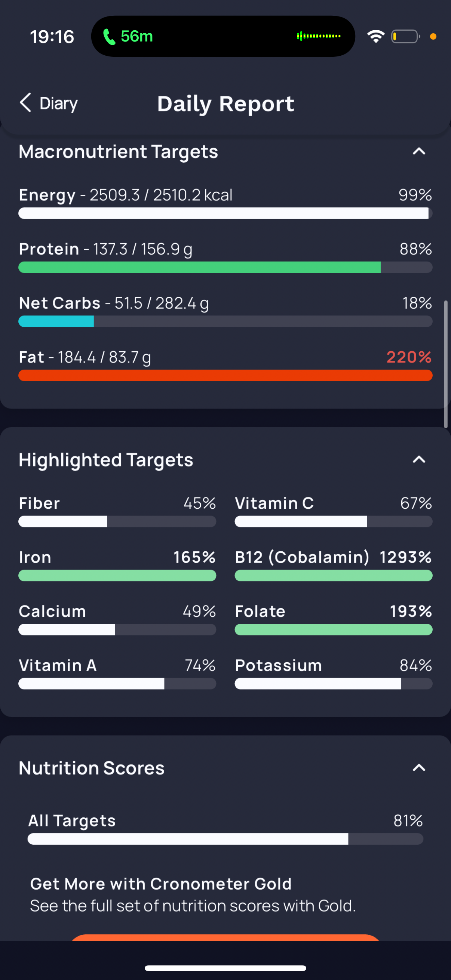Tap the back chevron to Diary
Screen dimensions: 451x980
25,103
